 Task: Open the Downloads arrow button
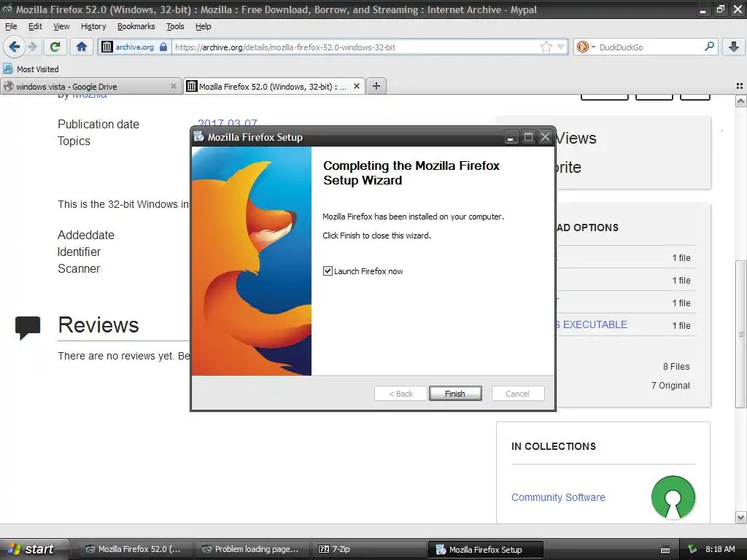click(x=734, y=47)
